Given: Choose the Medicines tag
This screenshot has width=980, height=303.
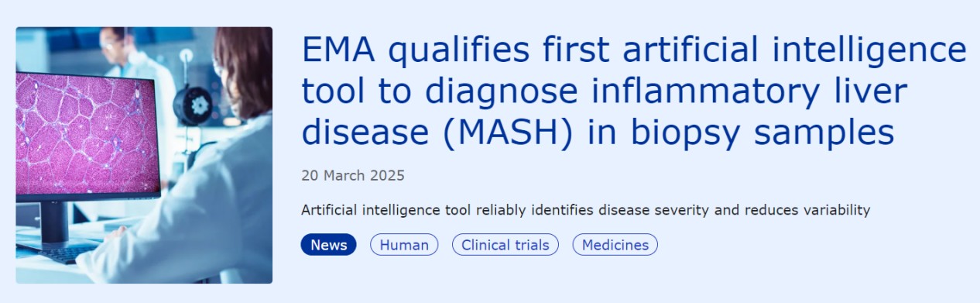Looking at the screenshot, I should click(615, 245).
